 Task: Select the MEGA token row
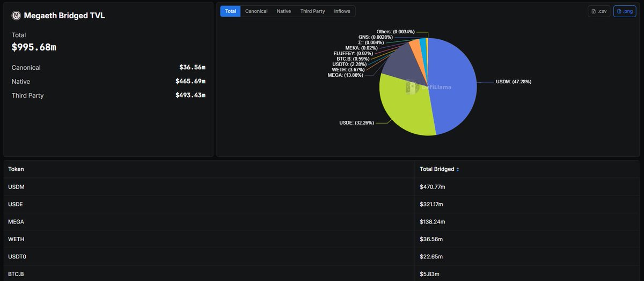[x=322, y=221]
